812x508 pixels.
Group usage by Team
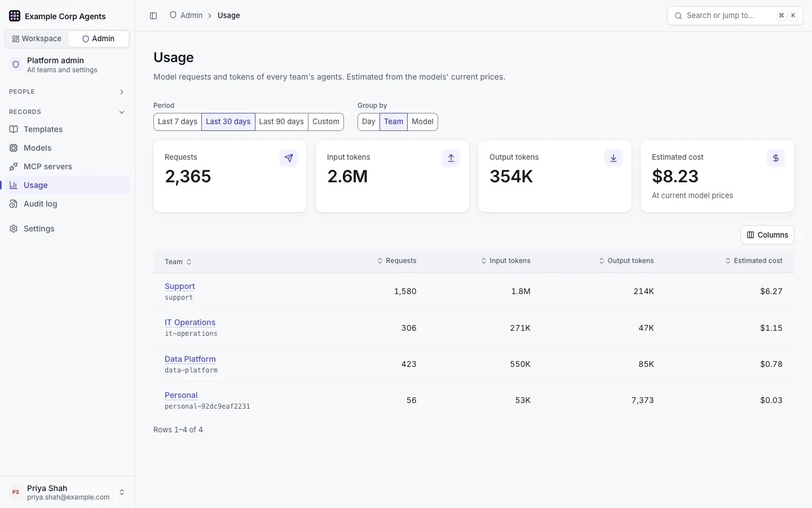[394, 122]
